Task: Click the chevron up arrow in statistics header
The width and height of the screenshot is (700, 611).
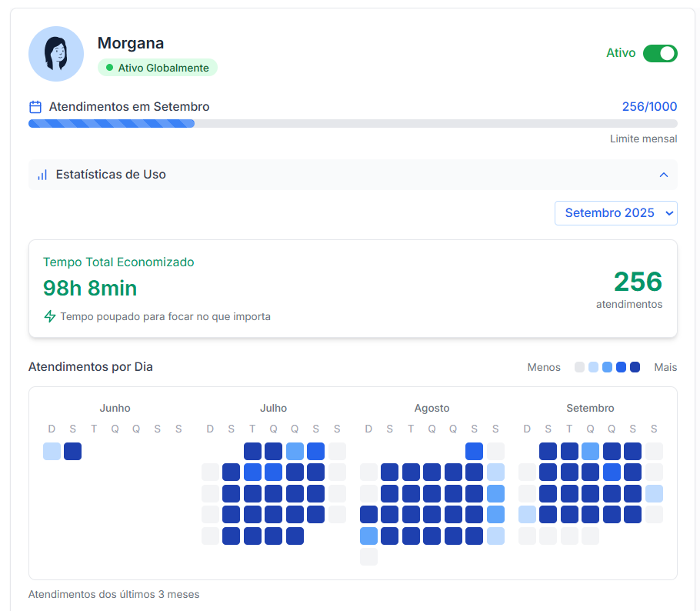Action: (664, 175)
